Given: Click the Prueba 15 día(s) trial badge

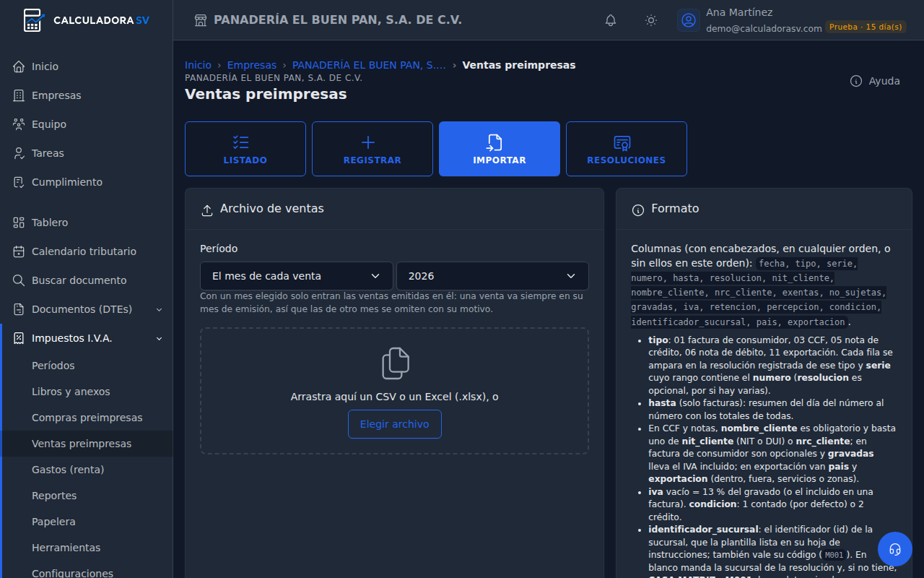Looking at the screenshot, I should click(x=866, y=27).
